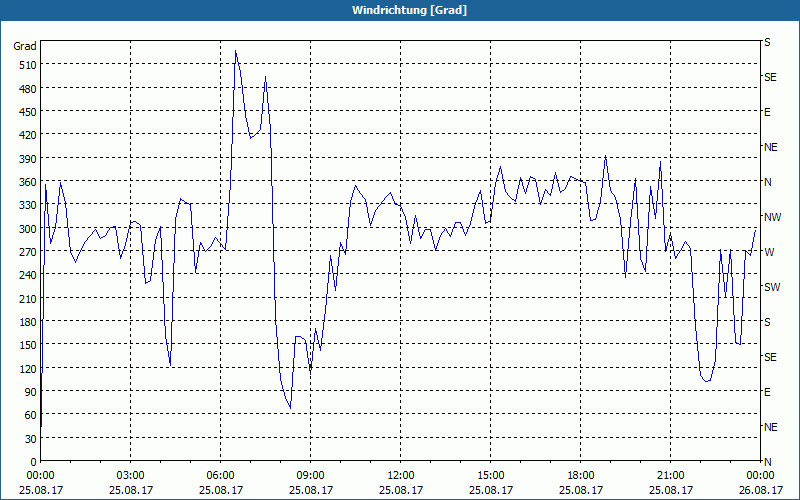Viewport: 800px width, 500px height.
Task: Click the 270 left axis label
Action: [x=28, y=252]
